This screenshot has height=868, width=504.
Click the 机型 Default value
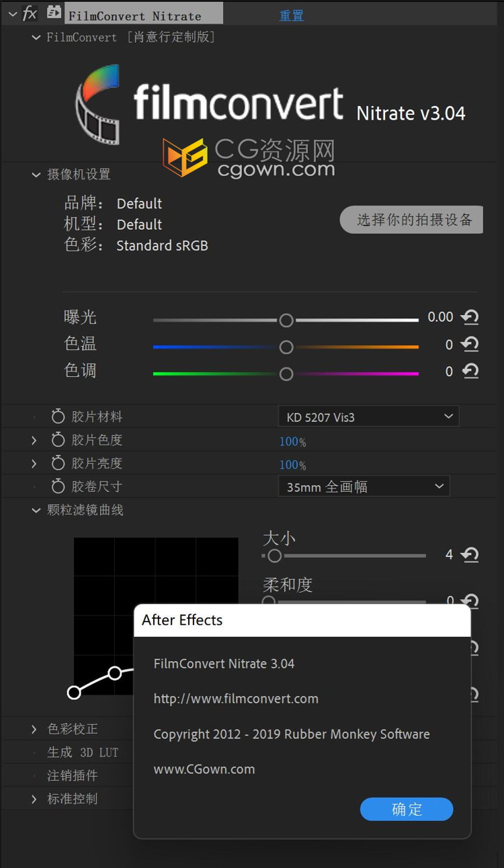click(x=139, y=224)
